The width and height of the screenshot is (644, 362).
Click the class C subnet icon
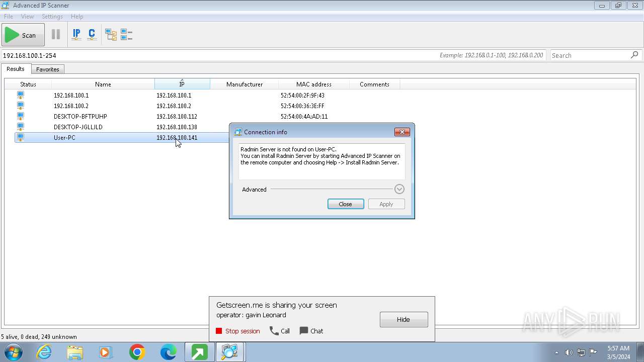pos(92,35)
